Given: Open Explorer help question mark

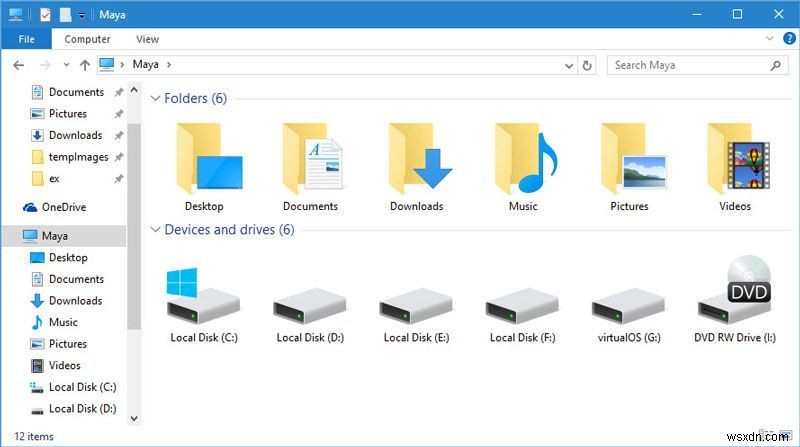Looking at the screenshot, I should [x=789, y=38].
